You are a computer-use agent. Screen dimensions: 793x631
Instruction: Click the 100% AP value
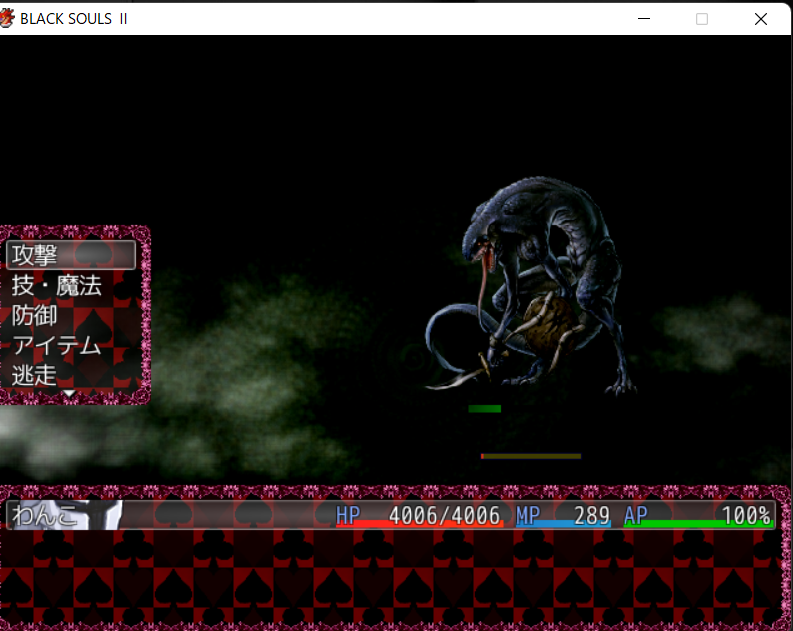[746, 514]
